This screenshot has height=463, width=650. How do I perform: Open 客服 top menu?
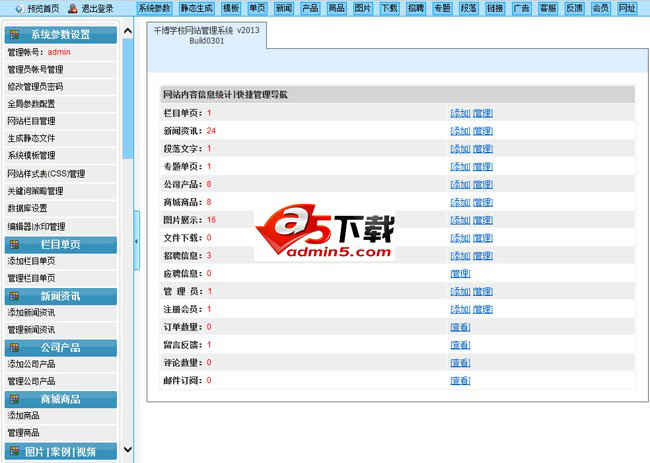click(x=548, y=8)
